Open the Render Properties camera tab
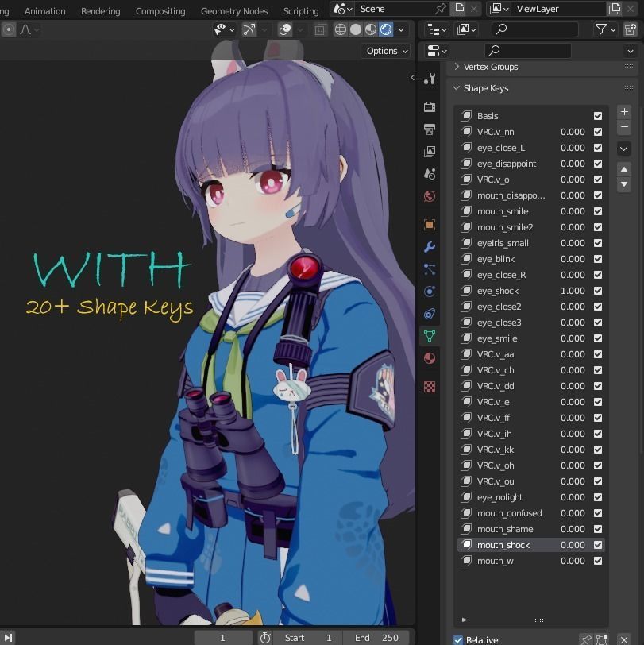Screen dimensions: 644x645 429,106
